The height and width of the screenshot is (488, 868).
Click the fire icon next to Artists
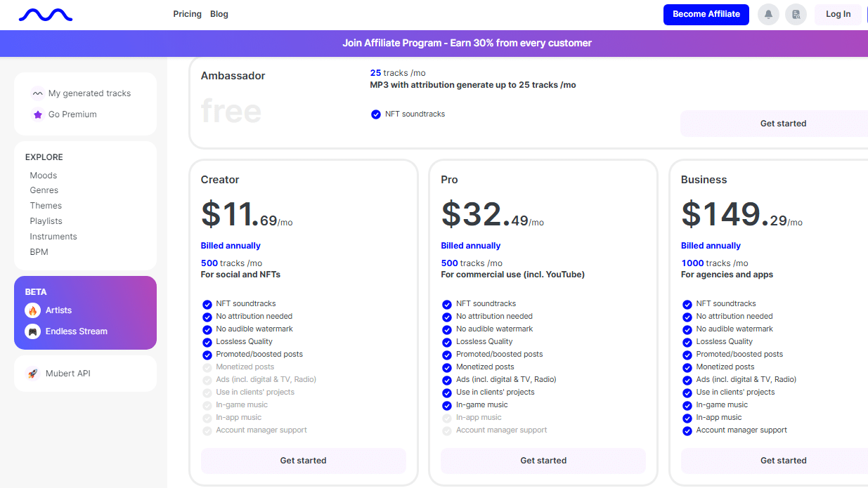[x=33, y=310]
